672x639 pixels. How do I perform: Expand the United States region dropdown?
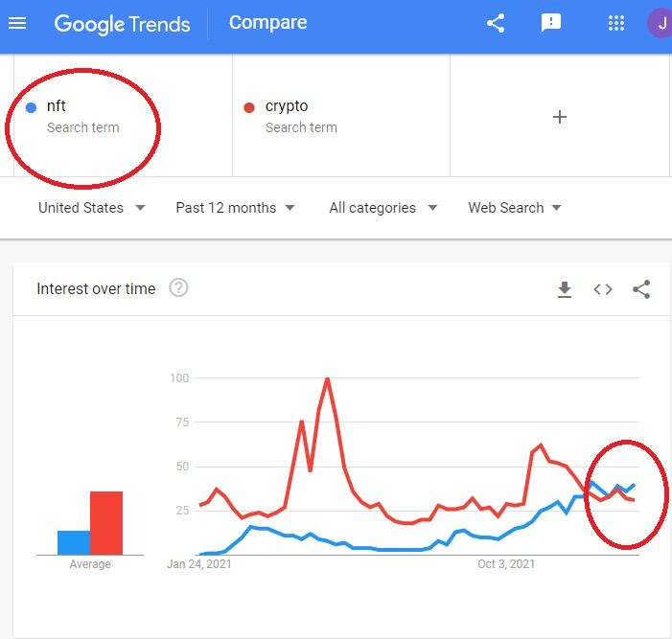pyautogui.click(x=91, y=208)
